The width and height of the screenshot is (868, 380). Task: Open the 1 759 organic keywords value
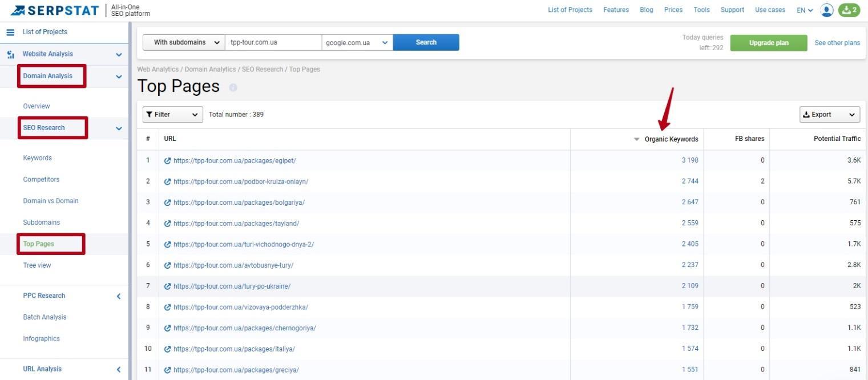[690, 307]
